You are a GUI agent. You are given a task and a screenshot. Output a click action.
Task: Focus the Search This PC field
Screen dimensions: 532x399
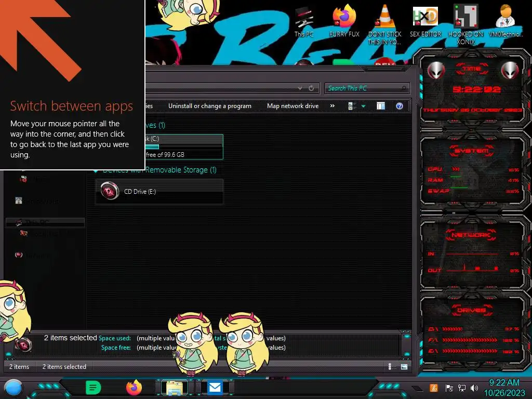point(366,88)
